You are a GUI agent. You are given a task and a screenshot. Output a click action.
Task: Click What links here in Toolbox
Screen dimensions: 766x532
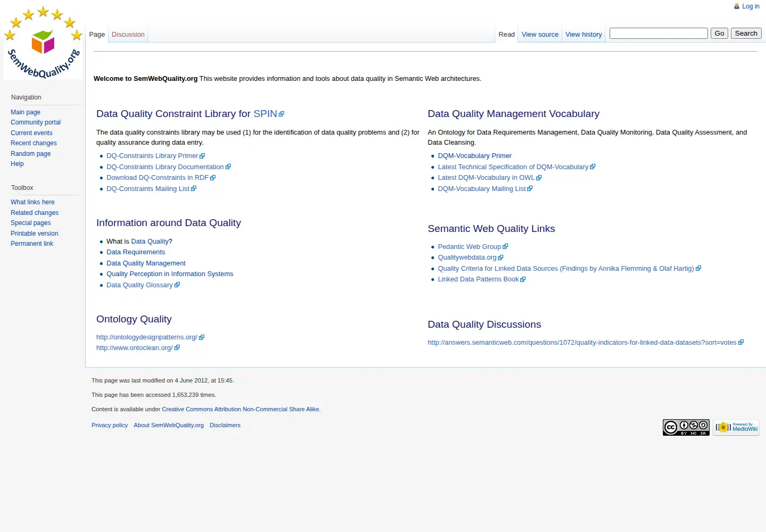point(32,202)
